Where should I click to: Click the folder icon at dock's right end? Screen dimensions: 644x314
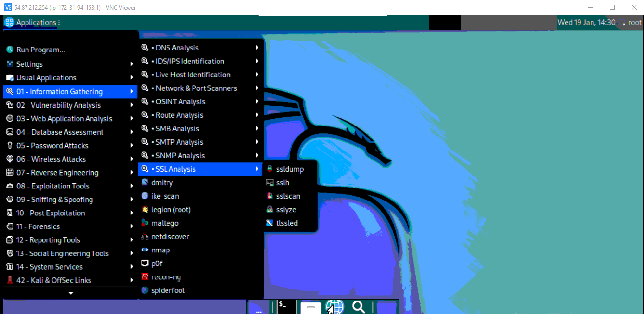386,307
